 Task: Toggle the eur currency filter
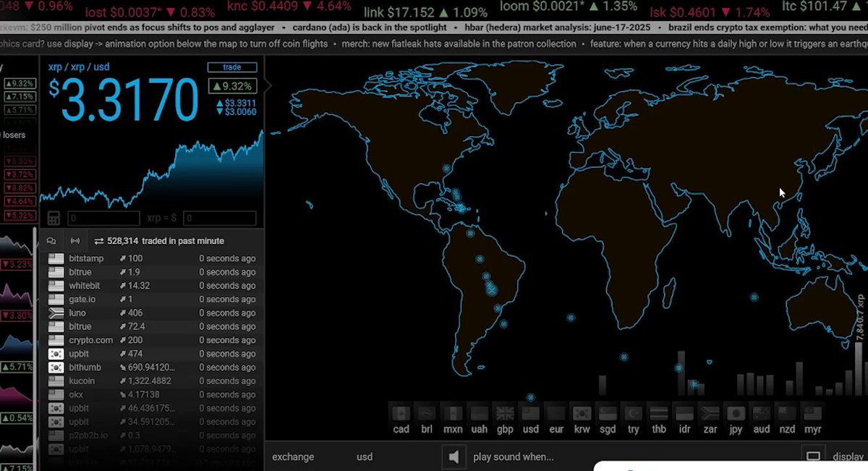(x=556, y=420)
